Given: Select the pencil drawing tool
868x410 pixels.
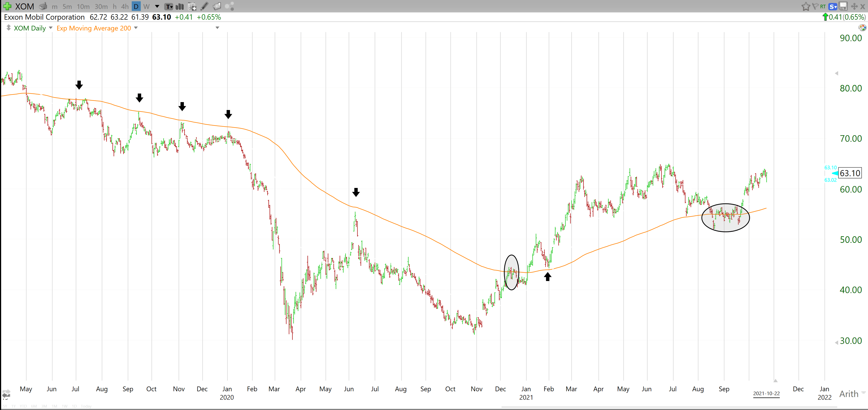Looking at the screenshot, I should (x=205, y=6).
